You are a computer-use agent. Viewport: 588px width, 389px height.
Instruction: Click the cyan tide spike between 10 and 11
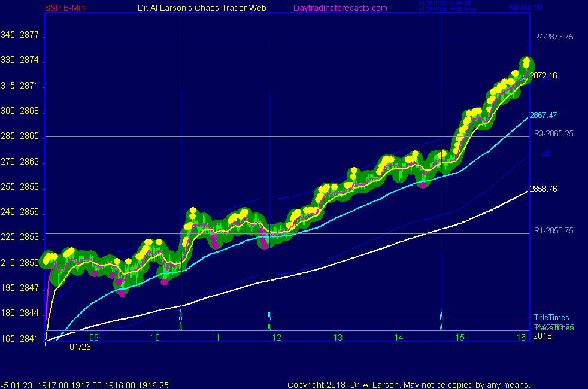[x=181, y=314]
